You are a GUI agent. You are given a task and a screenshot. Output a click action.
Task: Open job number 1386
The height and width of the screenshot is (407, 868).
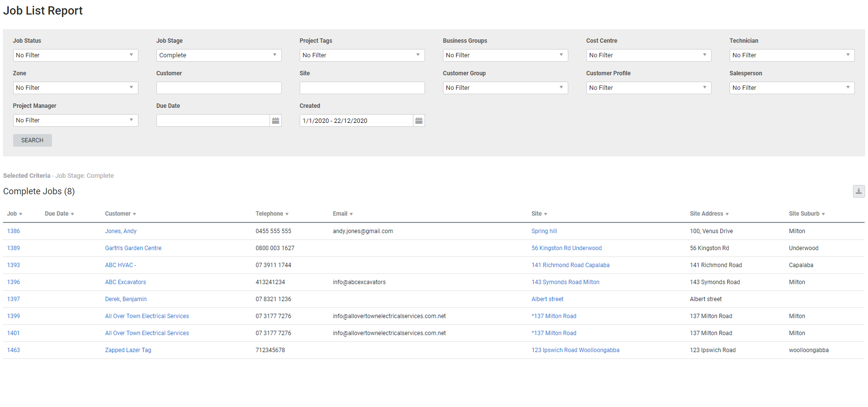click(14, 231)
